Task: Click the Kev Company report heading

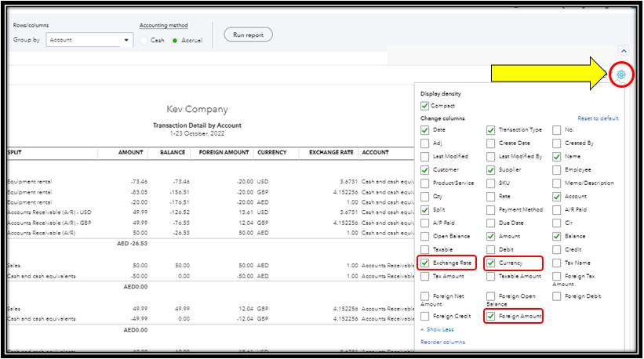Action: point(197,109)
